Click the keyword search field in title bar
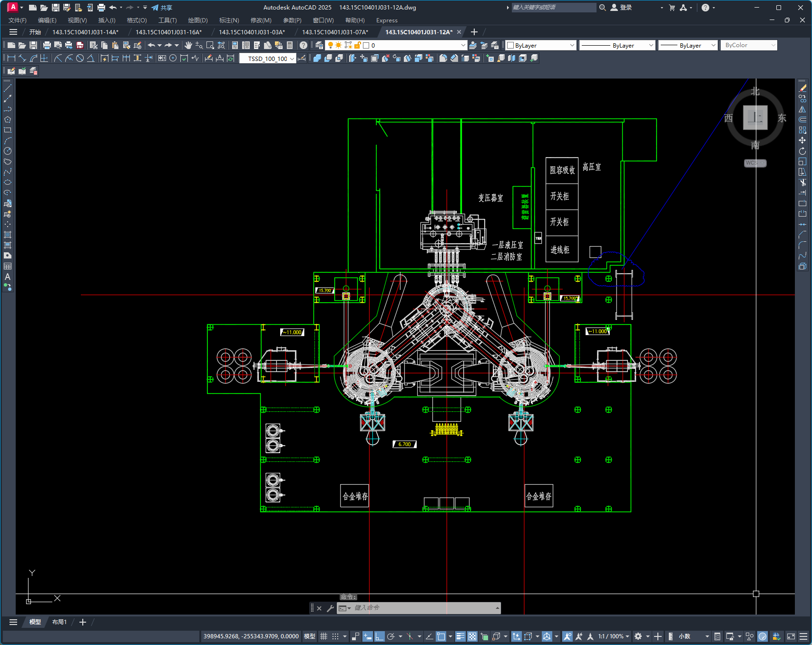Viewport: 812px width, 645px height. (x=554, y=8)
